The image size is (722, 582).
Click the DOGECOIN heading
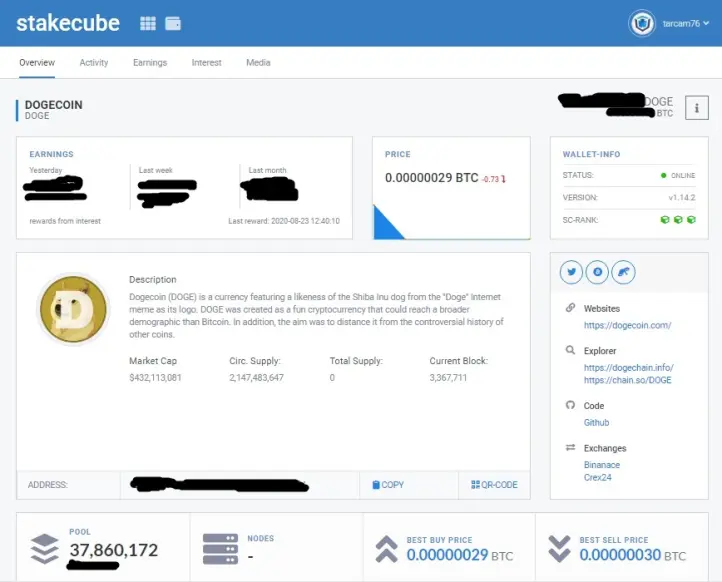point(53,105)
